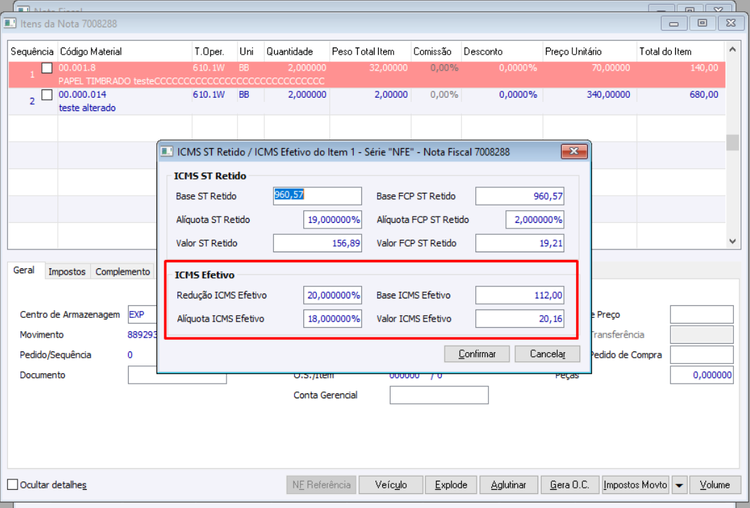Switch to the Geral tab
This screenshot has height=508, width=750.
[24, 270]
